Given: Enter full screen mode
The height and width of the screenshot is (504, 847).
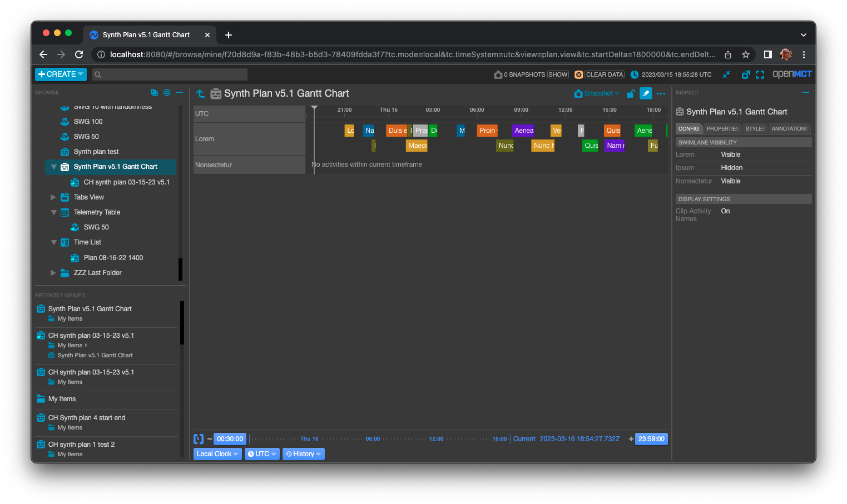Looking at the screenshot, I should (760, 74).
